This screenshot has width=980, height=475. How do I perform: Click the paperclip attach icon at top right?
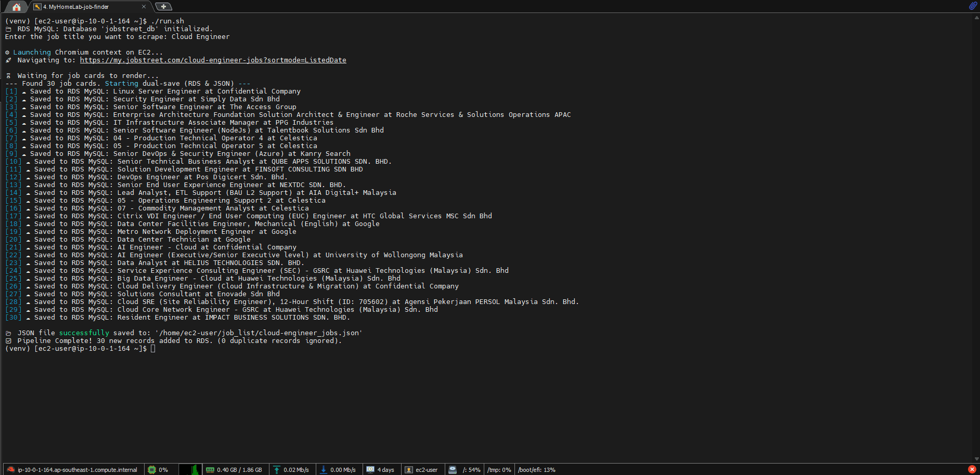coord(973,6)
